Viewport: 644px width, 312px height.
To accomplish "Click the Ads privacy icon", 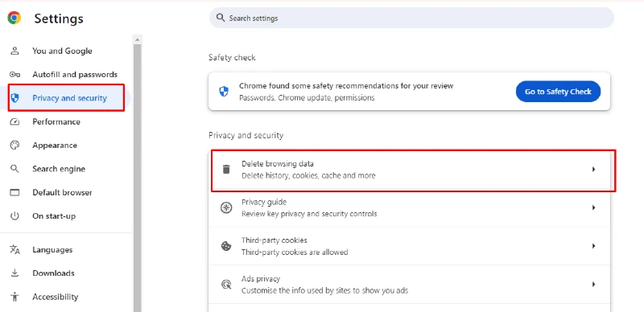I will [x=226, y=285].
